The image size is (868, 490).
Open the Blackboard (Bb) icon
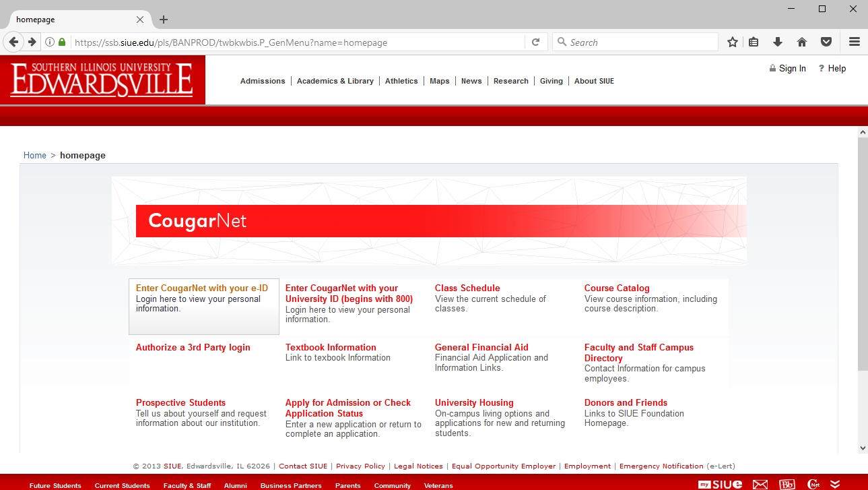pos(787,484)
